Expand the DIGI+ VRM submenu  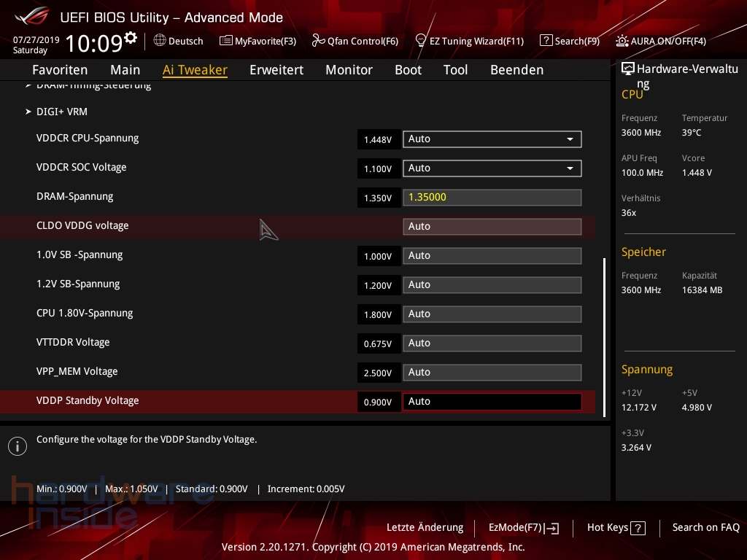(x=61, y=112)
